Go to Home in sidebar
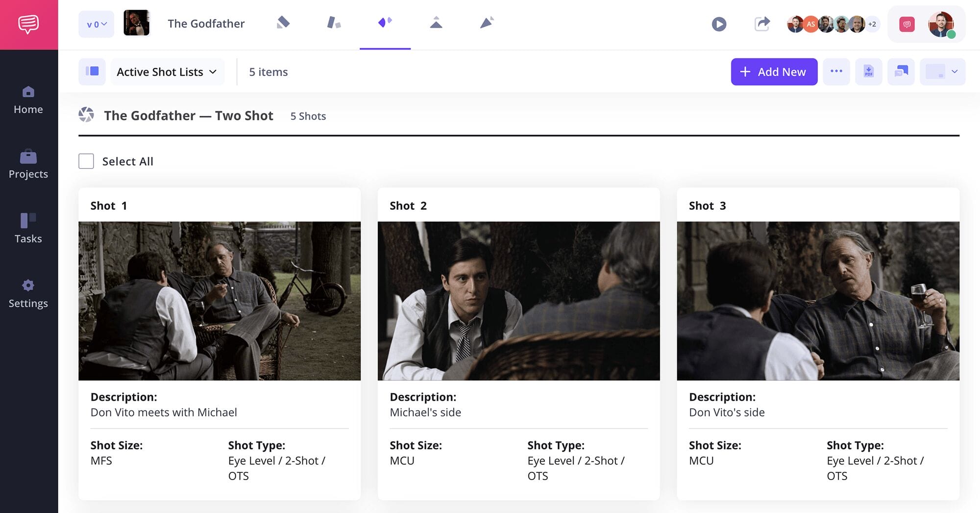This screenshot has height=513, width=980. point(28,101)
